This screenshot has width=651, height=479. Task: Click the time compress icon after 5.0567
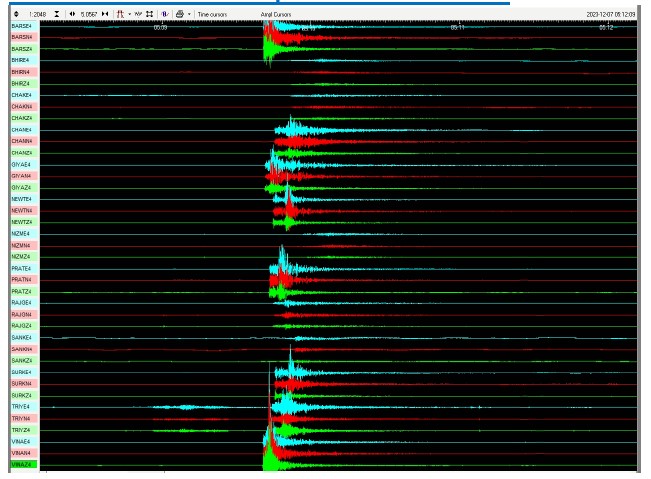[106, 15]
